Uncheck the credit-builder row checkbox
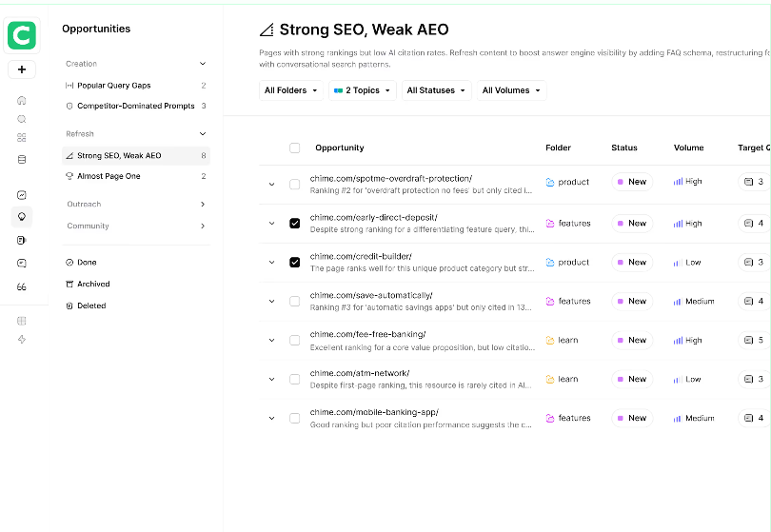The height and width of the screenshot is (532, 771). [x=294, y=263]
